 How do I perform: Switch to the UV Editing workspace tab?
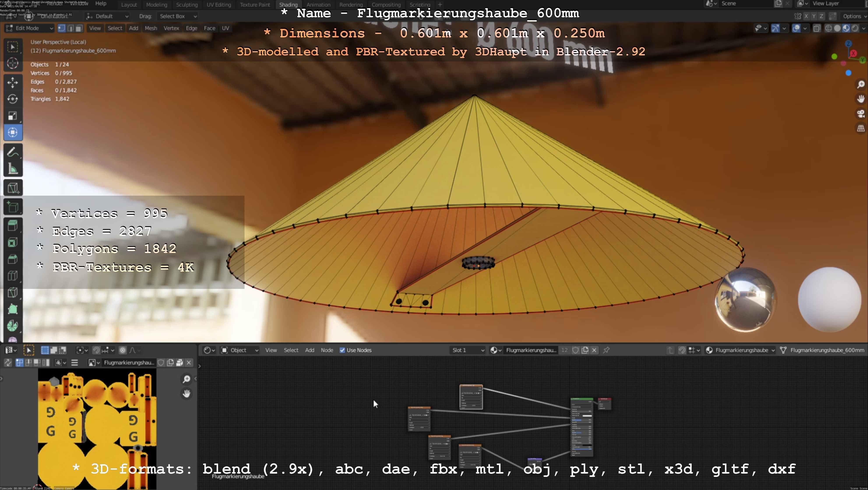point(219,5)
